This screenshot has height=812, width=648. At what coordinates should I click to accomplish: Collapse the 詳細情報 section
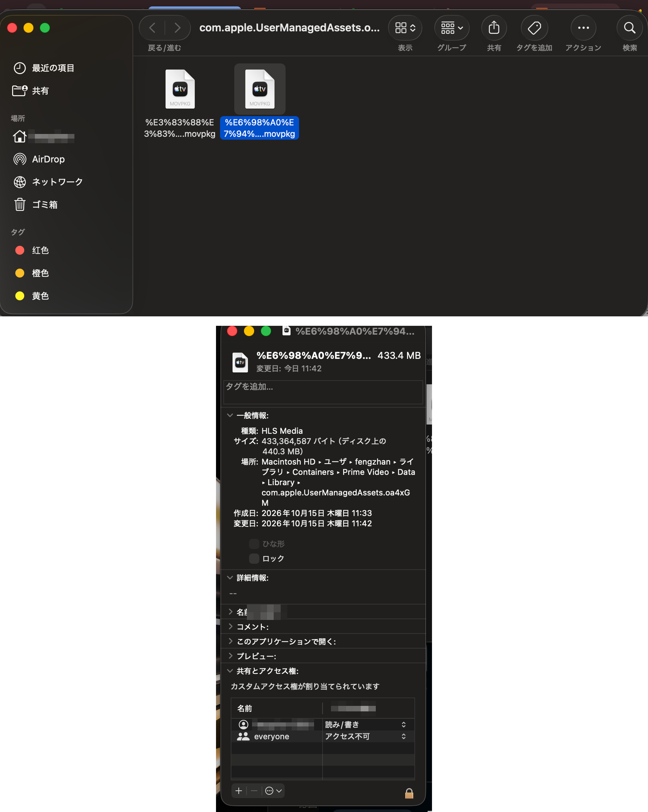pyautogui.click(x=230, y=578)
